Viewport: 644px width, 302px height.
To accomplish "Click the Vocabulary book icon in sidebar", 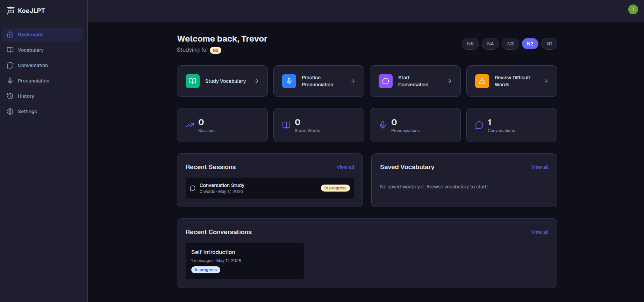I will [x=10, y=50].
